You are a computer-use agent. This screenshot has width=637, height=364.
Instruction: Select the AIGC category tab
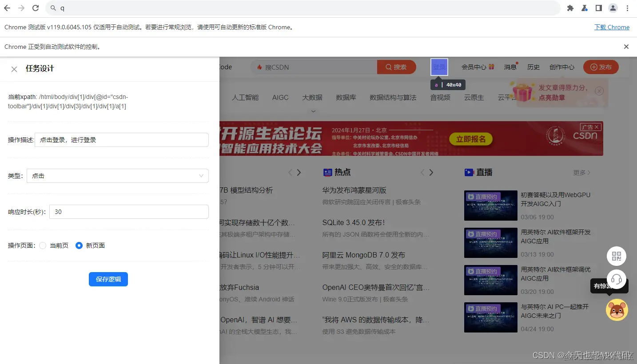click(280, 97)
